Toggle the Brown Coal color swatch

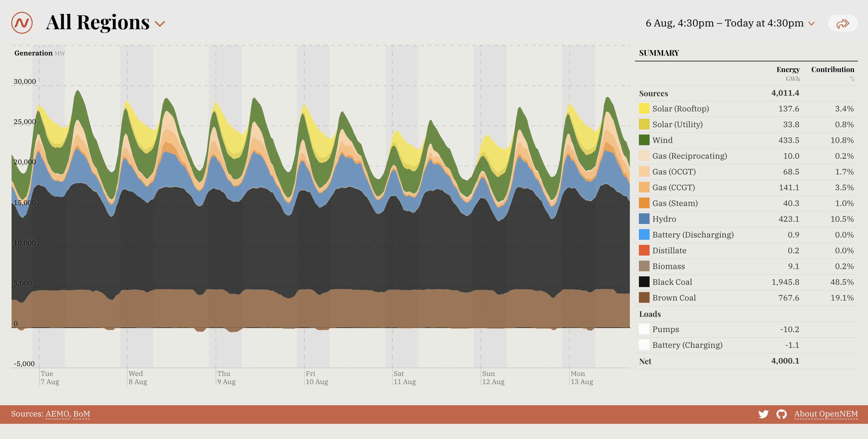[x=644, y=298]
